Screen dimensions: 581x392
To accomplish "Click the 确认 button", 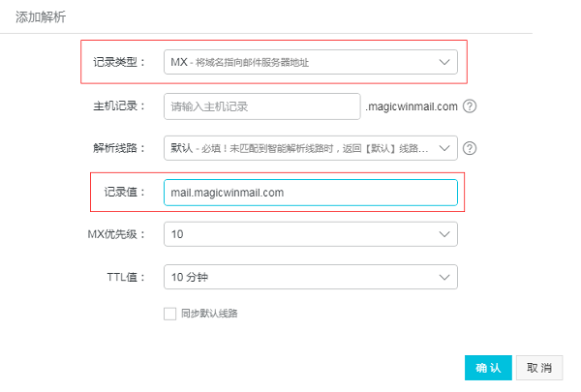I will pyautogui.click(x=488, y=368).
